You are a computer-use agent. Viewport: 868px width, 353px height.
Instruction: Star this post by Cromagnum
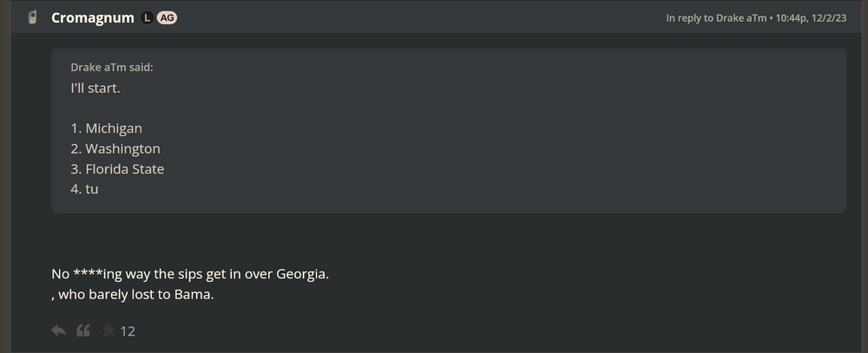[108, 330]
